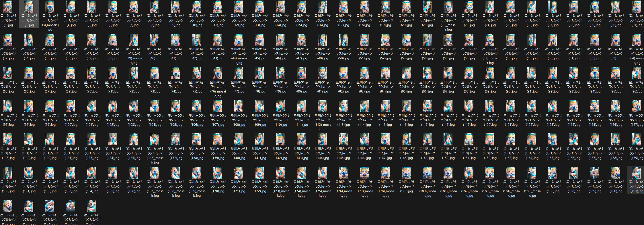Select file name "星川みつき ラクルムーン (147).jpg"
The width and height of the screenshot is (644, 225).
[385, 153]
